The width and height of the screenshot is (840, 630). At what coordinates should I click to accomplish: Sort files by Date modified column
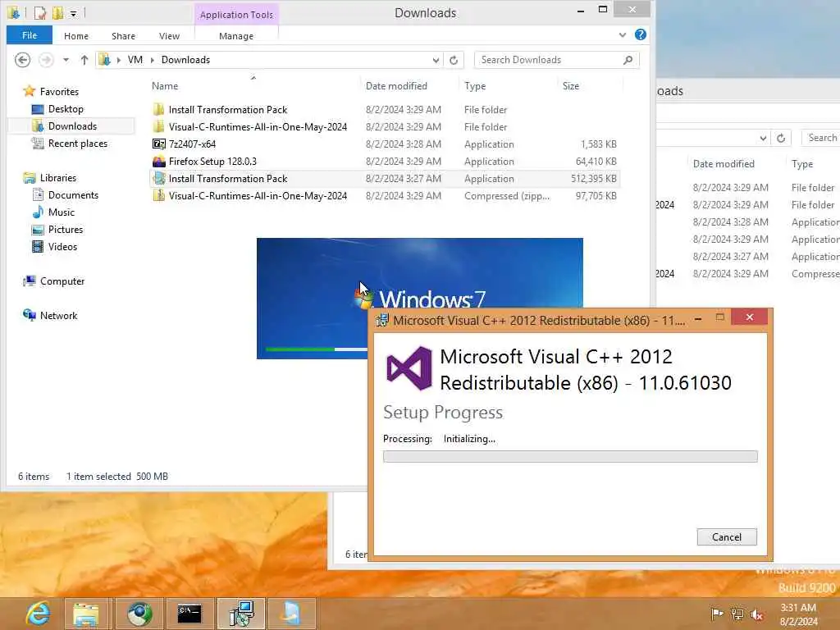click(396, 85)
